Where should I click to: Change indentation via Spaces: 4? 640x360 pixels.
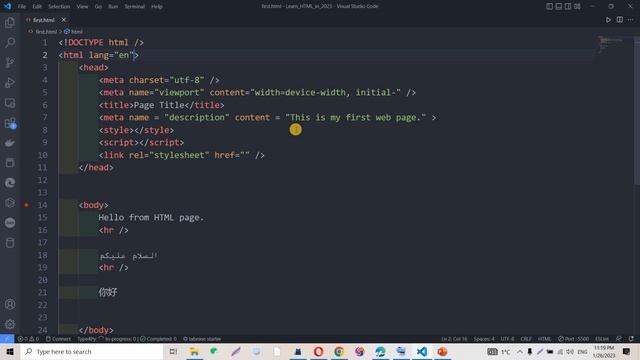pyautogui.click(x=484, y=339)
